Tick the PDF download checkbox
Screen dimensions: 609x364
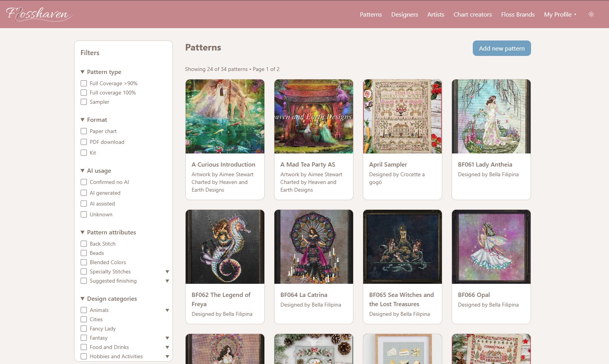[84, 142]
